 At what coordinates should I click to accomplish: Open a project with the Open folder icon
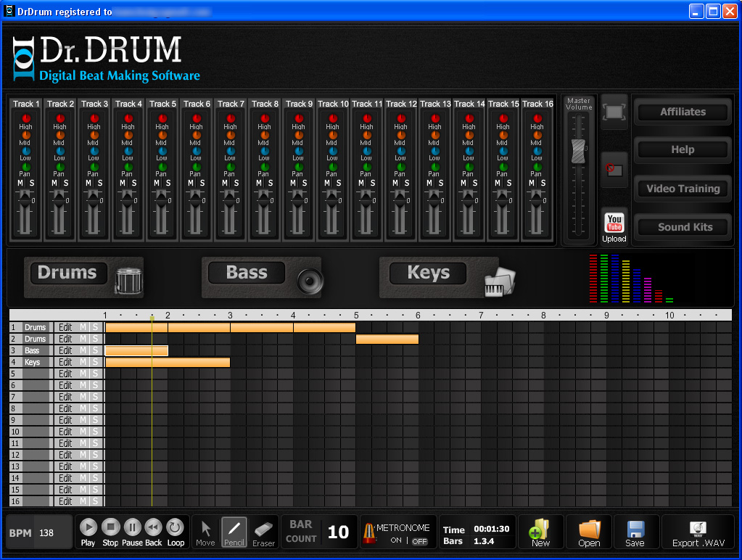click(x=589, y=529)
